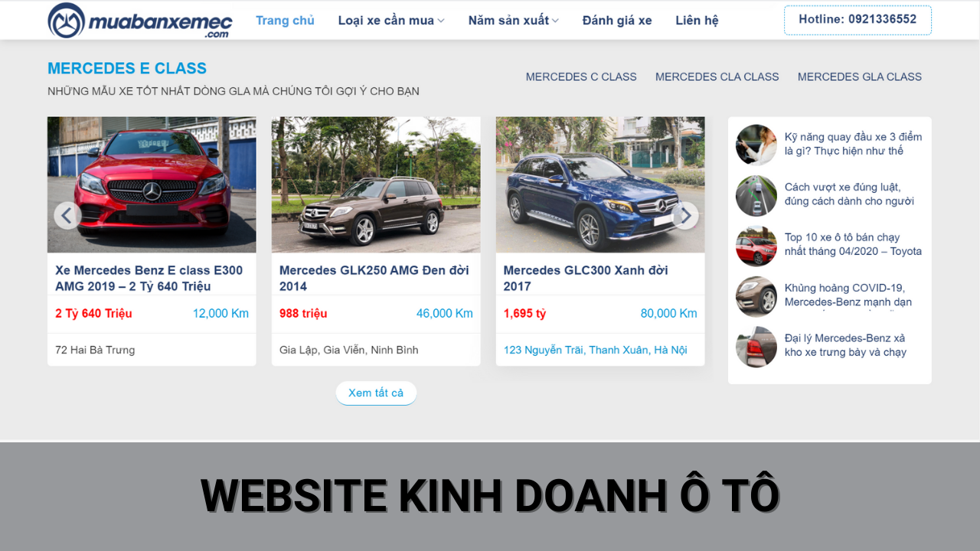Go to the next car slide arrow
The image size is (980, 551).
coord(685,216)
